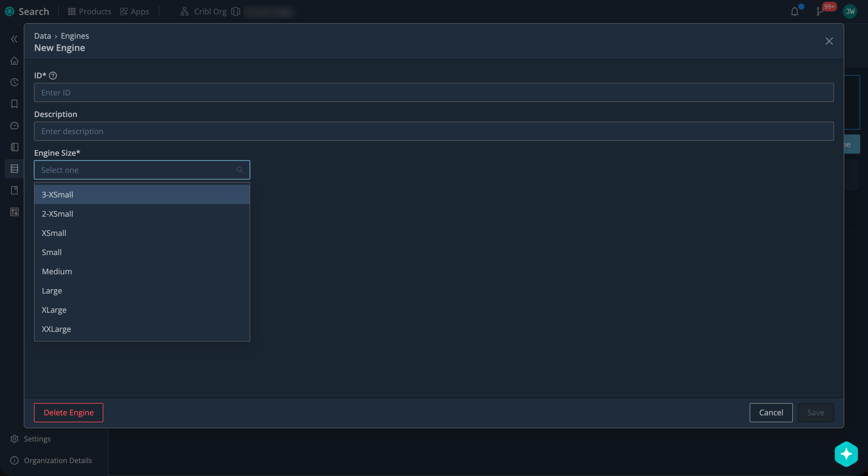
Task: Choose Small engine size
Action: pyautogui.click(x=142, y=252)
